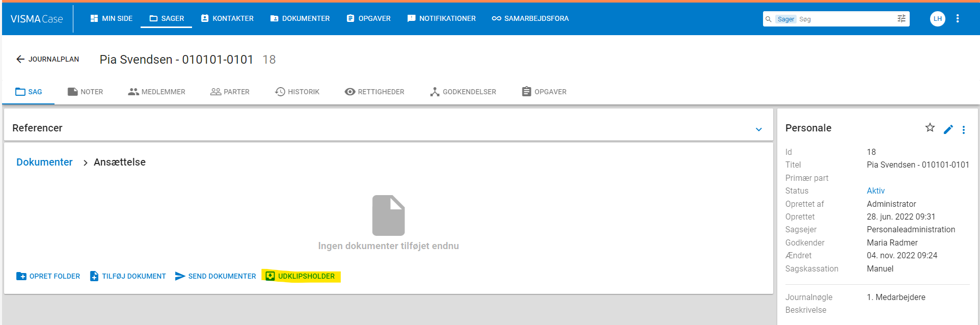Click the ændret date 04. nov. 2022

click(902, 255)
